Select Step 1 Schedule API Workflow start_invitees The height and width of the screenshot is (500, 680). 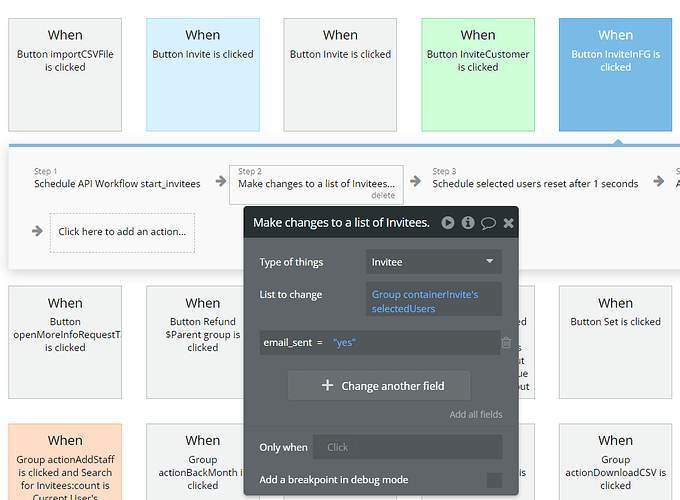click(x=117, y=178)
